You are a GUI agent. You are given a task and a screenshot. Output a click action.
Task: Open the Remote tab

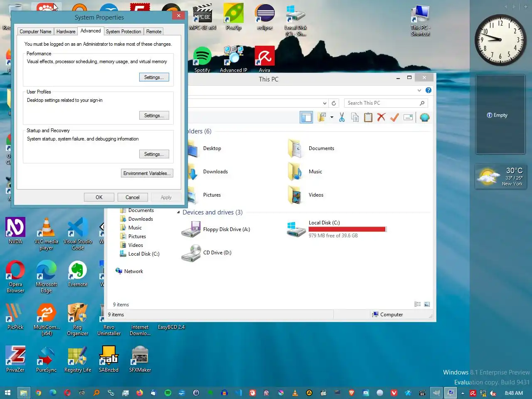coord(154,32)
